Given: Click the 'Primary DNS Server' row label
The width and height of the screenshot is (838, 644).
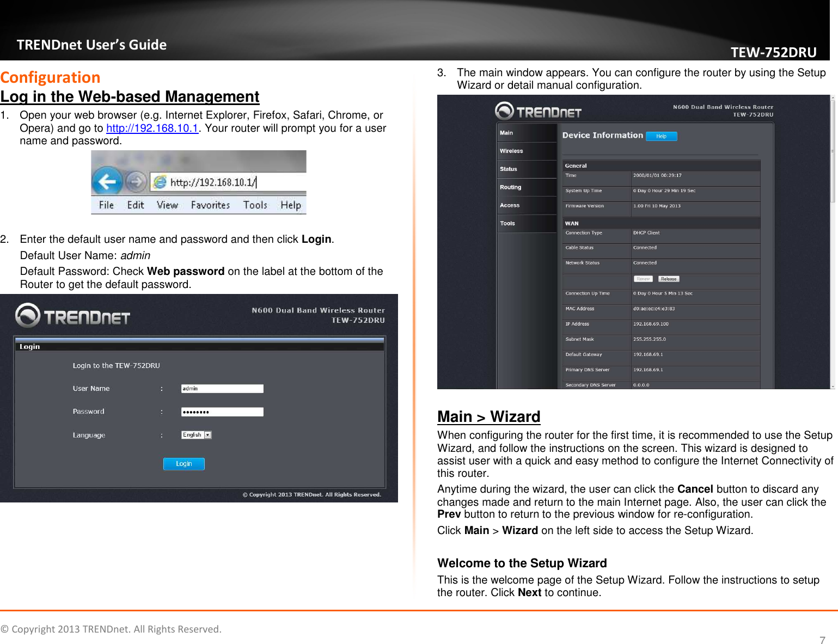Looking at the screenshot, I should pyautogui.click(x=588, y=370).
